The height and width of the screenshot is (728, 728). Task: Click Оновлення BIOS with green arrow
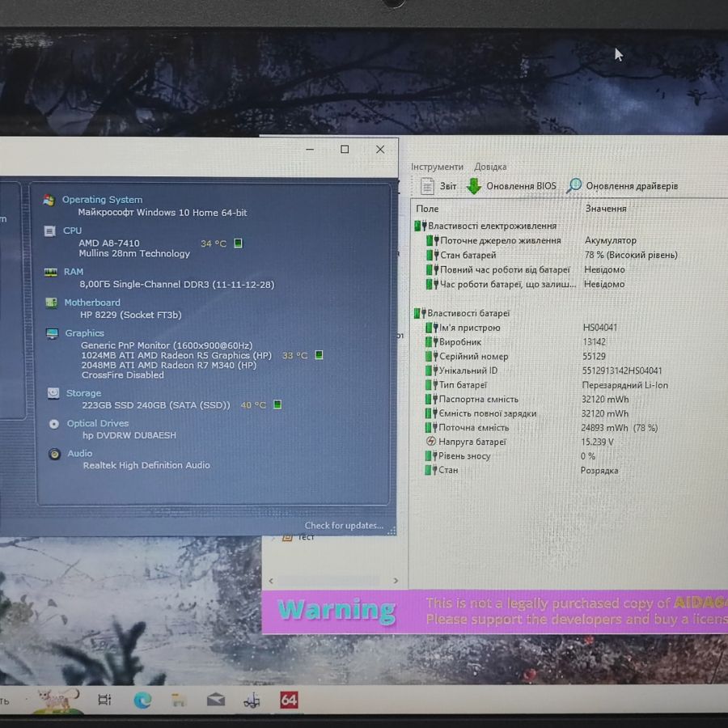coord(511,186)
